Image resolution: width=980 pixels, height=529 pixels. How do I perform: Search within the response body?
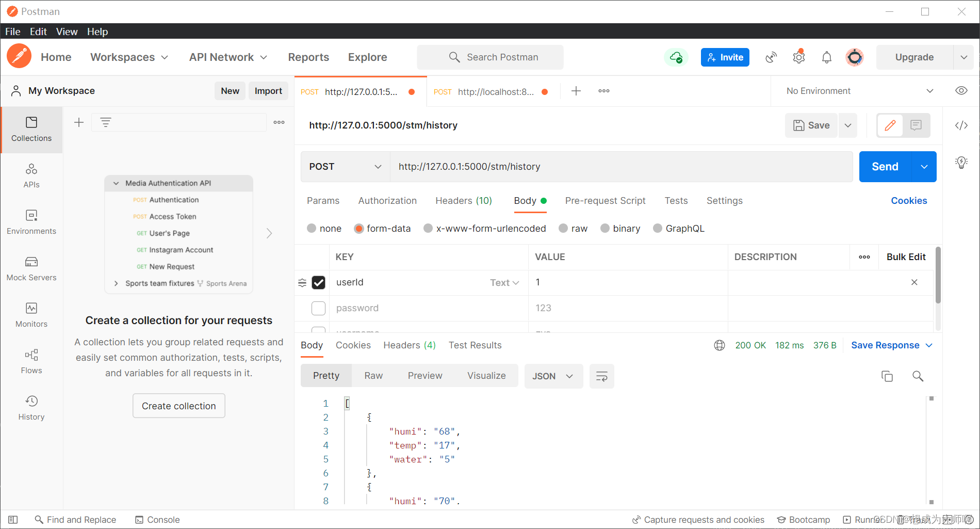[918, 376]
